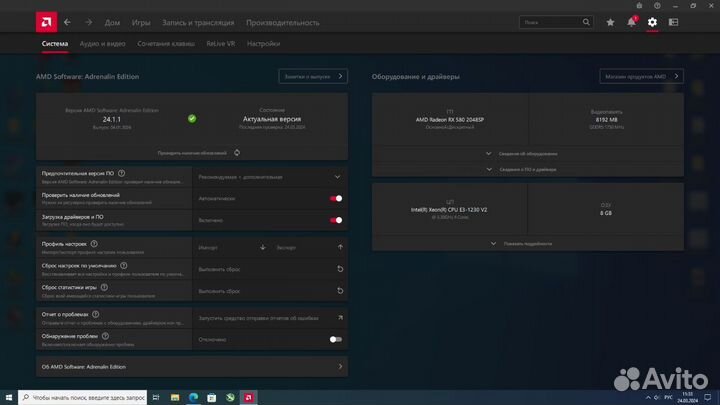Switch to Сочетания клавиш subtab

coord(166,44)
